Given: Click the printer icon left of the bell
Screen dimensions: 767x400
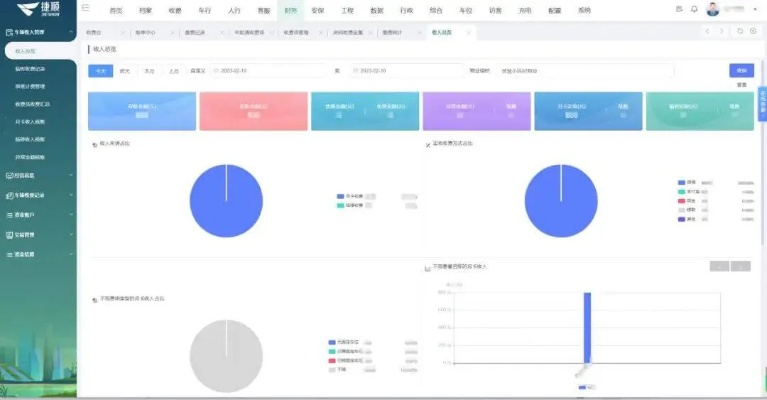Looking at the screenshot, I should click(x=680, y=10).
